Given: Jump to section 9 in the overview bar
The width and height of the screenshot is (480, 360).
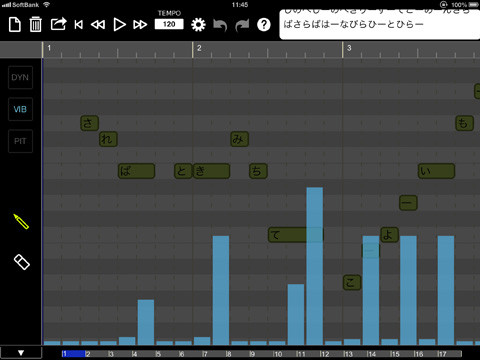Looking at the screenshot, I should (x=261, y=354).
